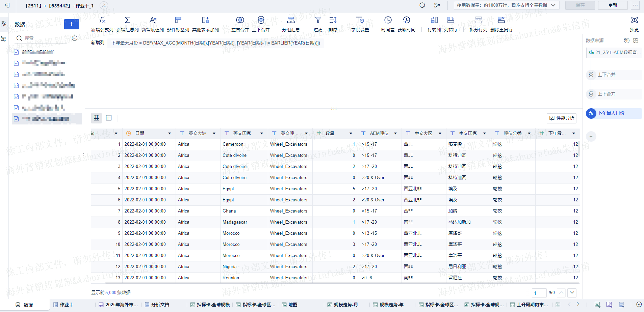
Task: Open the 英文国家 column filter arrow
Action: pos(262,134)
